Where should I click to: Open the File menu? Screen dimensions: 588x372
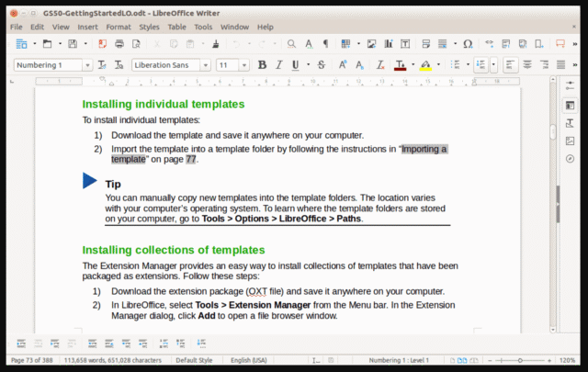coord(17,27)
